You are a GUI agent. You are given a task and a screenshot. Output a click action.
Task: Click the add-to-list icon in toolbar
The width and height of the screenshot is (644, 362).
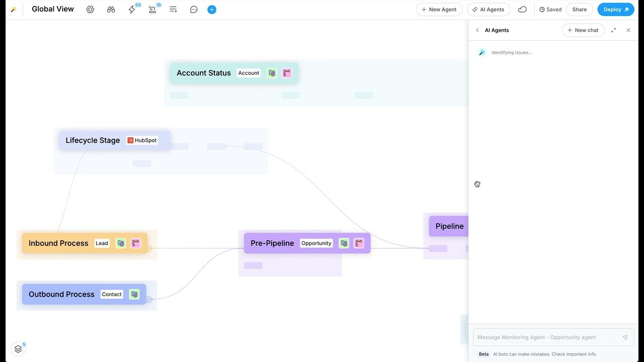[x=173, y=9]
